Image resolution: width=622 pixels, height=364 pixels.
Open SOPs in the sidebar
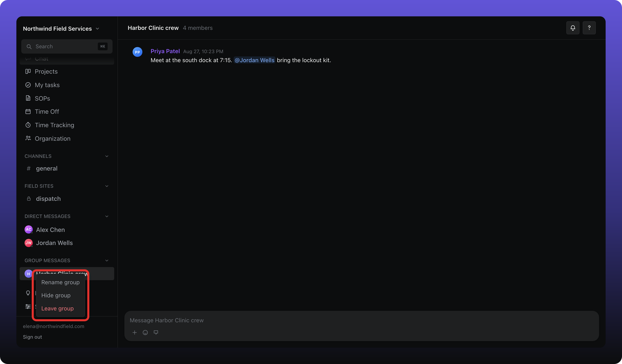click(67, 98)
